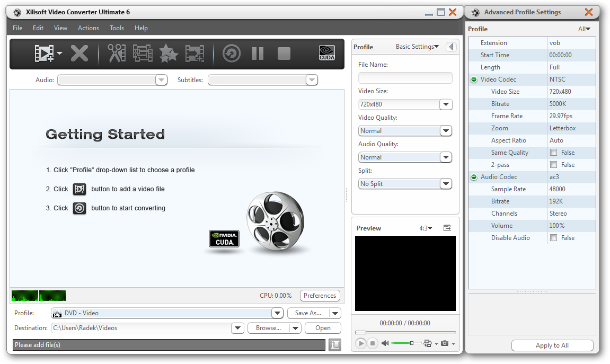Click the Apply to All button

point(552,345)
